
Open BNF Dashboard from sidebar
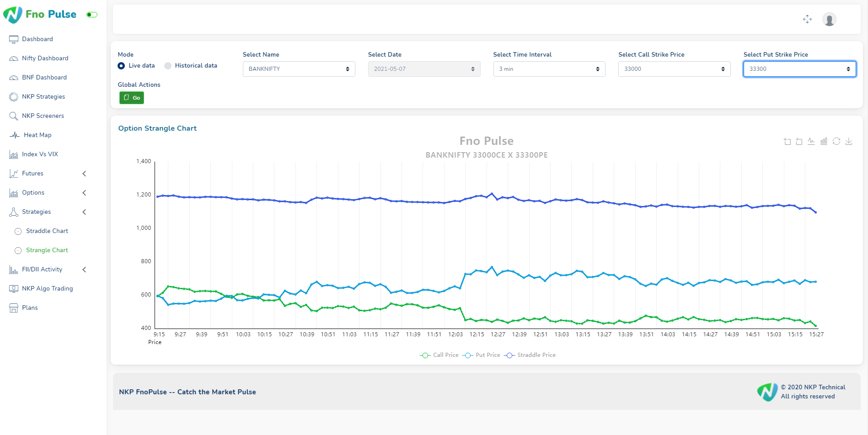(44, 78)
